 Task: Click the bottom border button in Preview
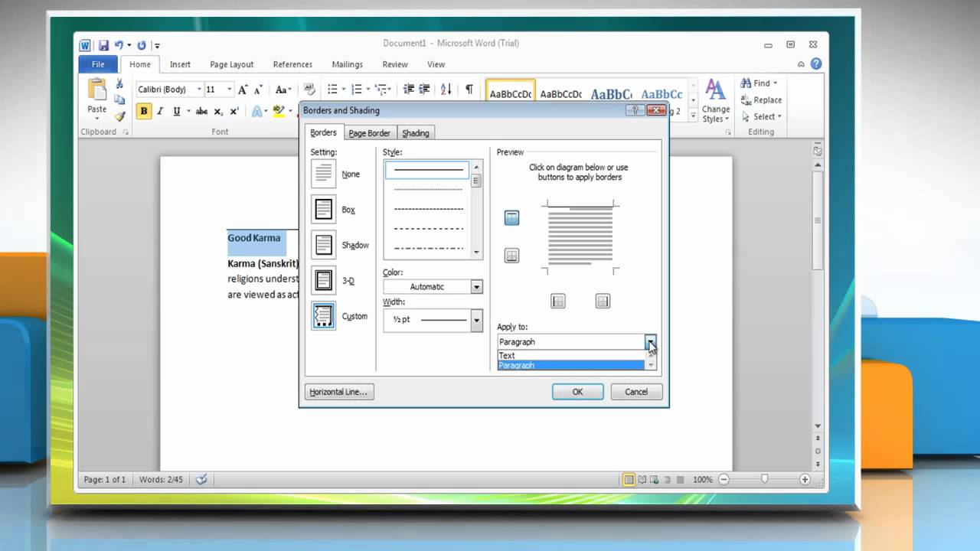coord(511,256)
